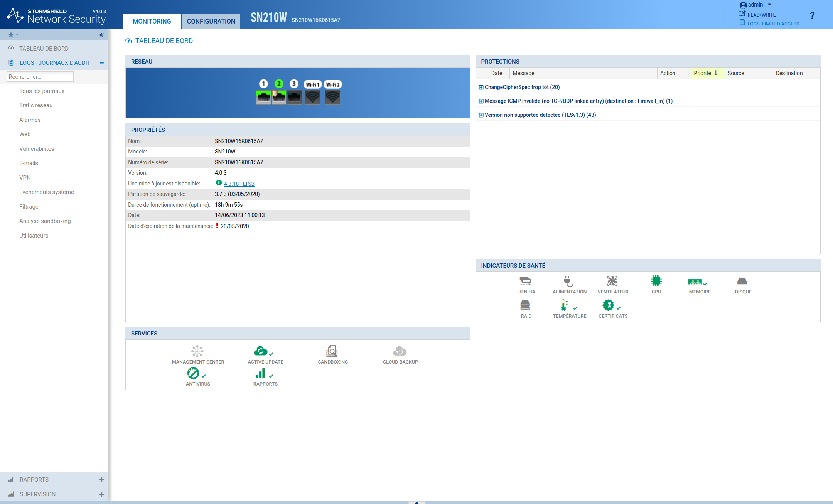Select network port 2 icon
The width and height of the screenshot is (833, 504).
click(279, 97)
